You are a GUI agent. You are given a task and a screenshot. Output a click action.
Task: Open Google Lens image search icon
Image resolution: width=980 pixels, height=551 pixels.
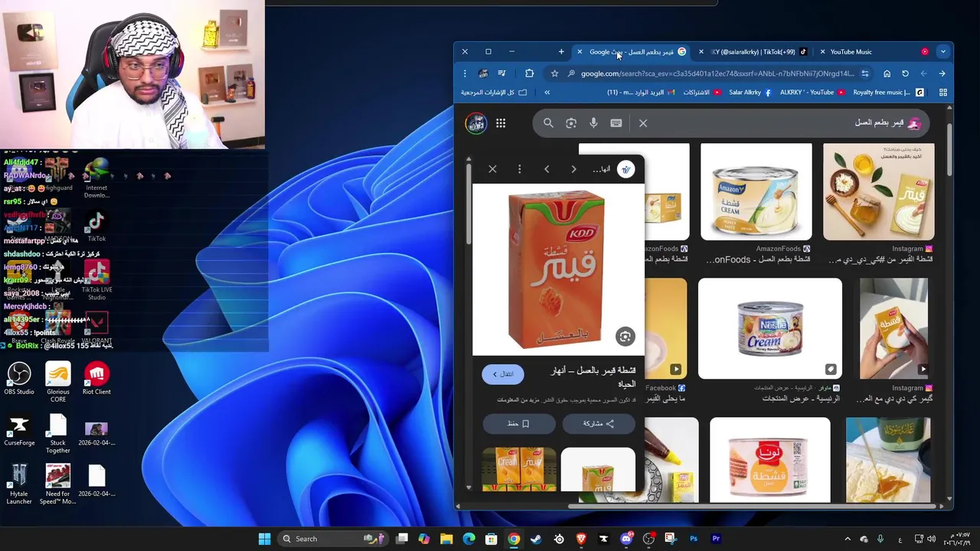(571, 122)
